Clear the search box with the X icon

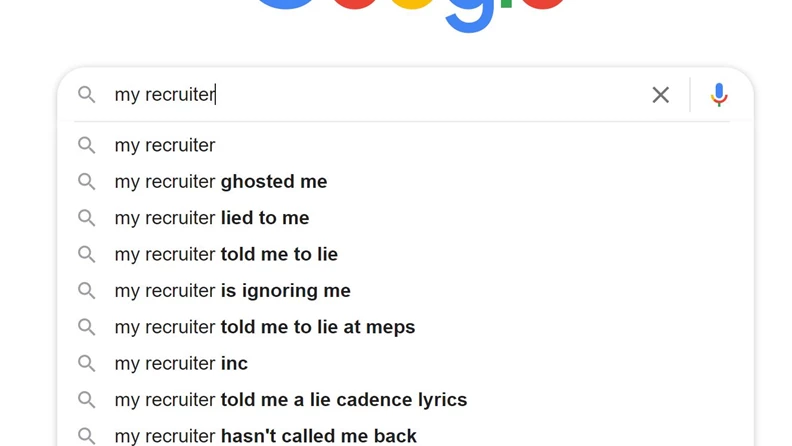tap(660, 95)
